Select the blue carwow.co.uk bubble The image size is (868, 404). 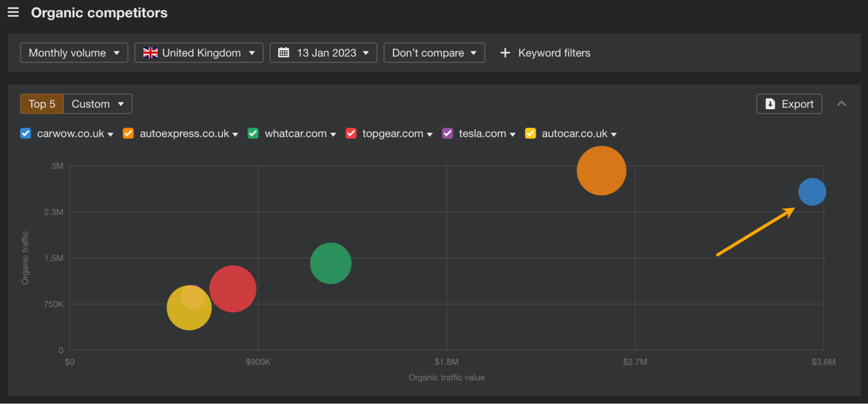pos(812,191)
